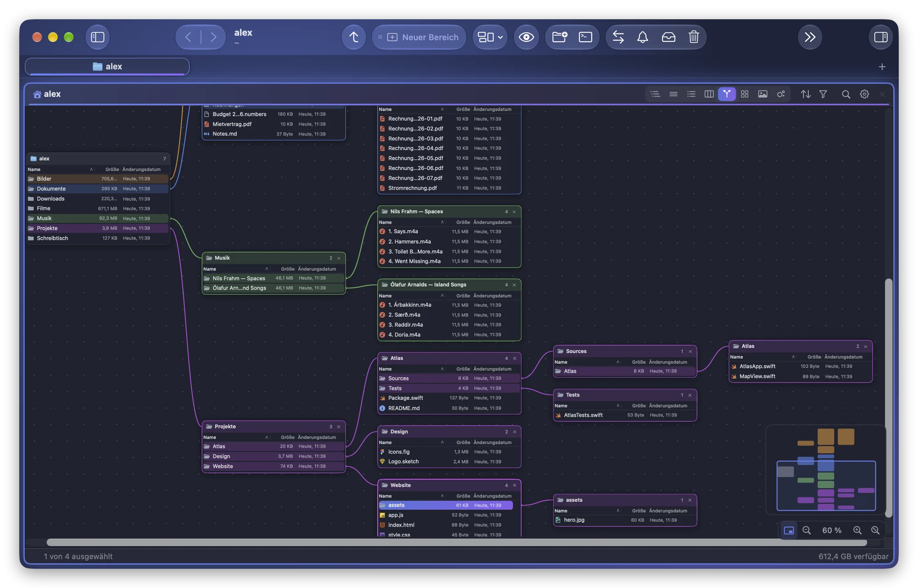Viewport: 918px width, 588px height.
Task: Close the Nils Frahm — Spaces node
Action: [x=514, y=212]
